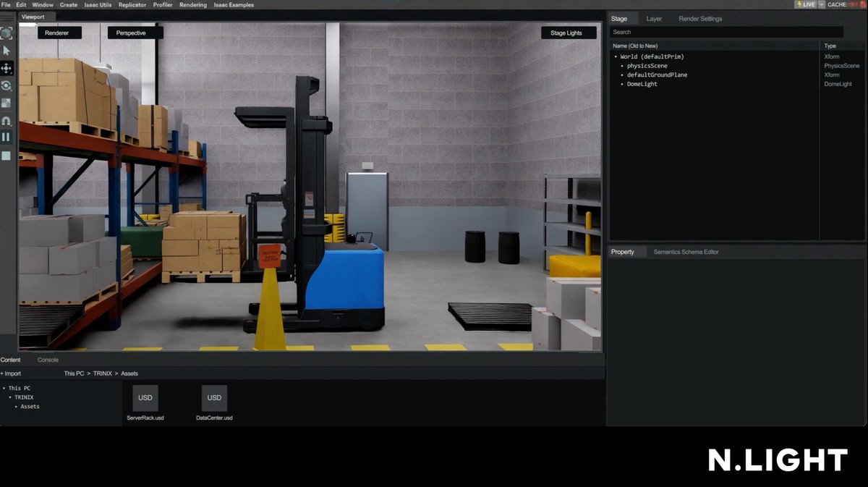The width and height of the screenshot is (868, 487).
Task: Open the File menu
Action: (x=6, y=5)
